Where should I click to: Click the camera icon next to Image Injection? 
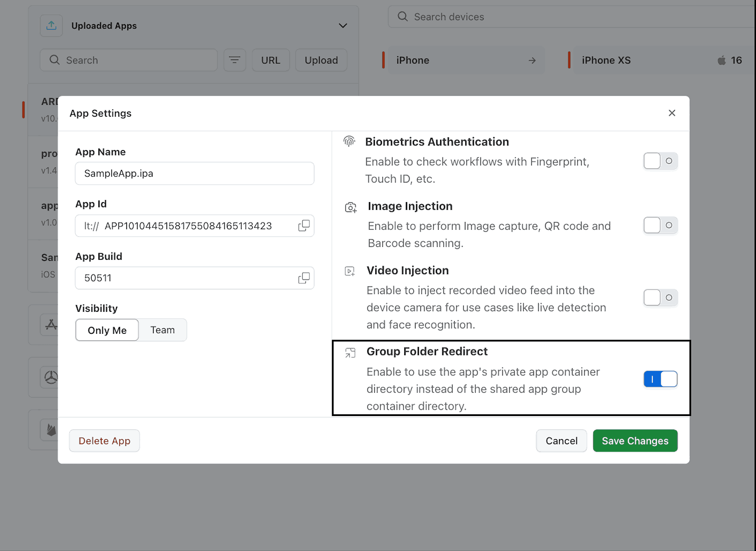(350, 207)
